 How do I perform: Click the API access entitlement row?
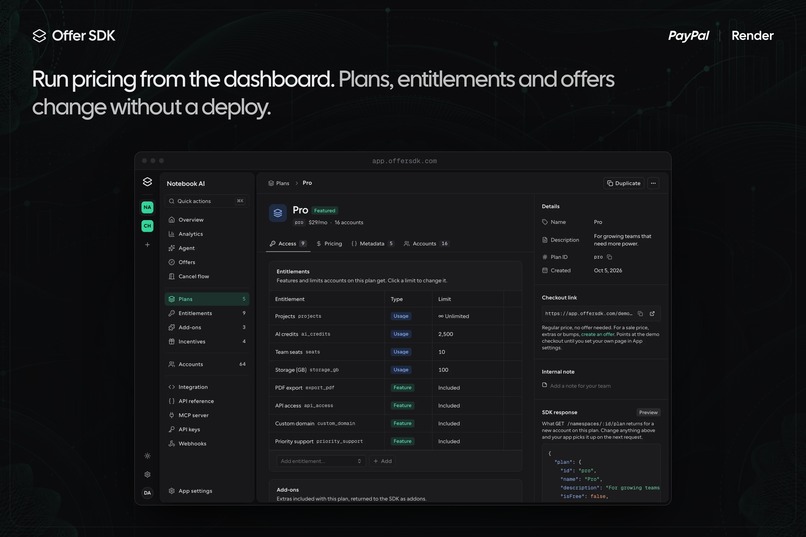click(x=395, y=405)
